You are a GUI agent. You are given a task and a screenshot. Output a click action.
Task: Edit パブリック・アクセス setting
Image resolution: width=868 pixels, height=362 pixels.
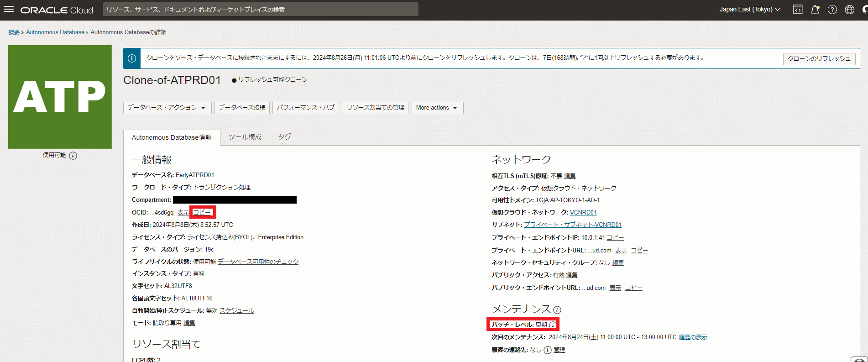572,275
